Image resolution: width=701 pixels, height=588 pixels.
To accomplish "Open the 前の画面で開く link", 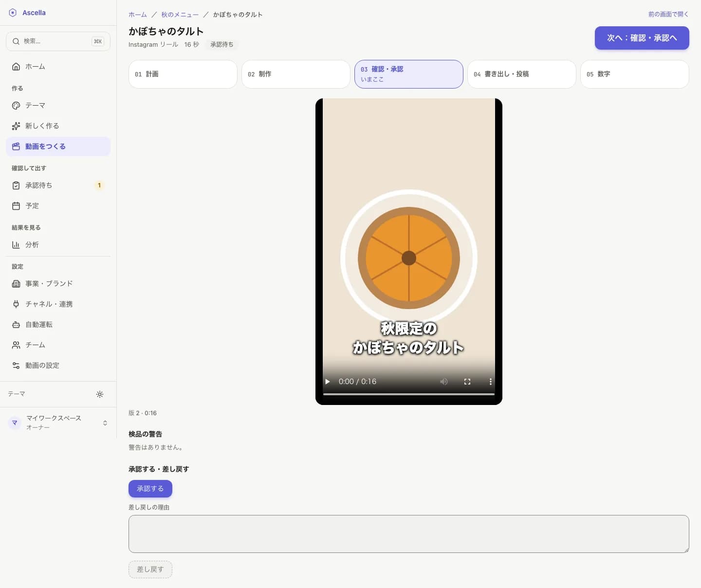I will pos(668,15).
